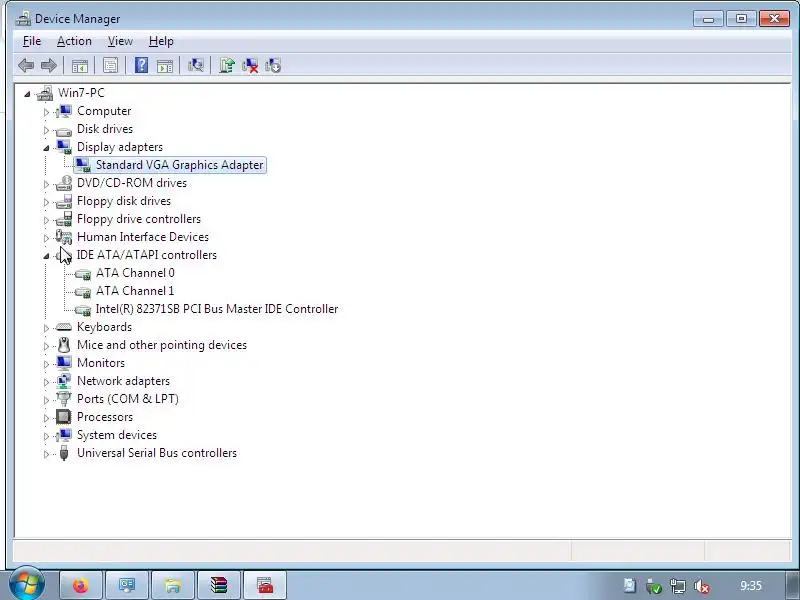This screenshot has width=800, height=600.
Task: Click the Keyboards keyboard icon
Action: tap(64, 327)
